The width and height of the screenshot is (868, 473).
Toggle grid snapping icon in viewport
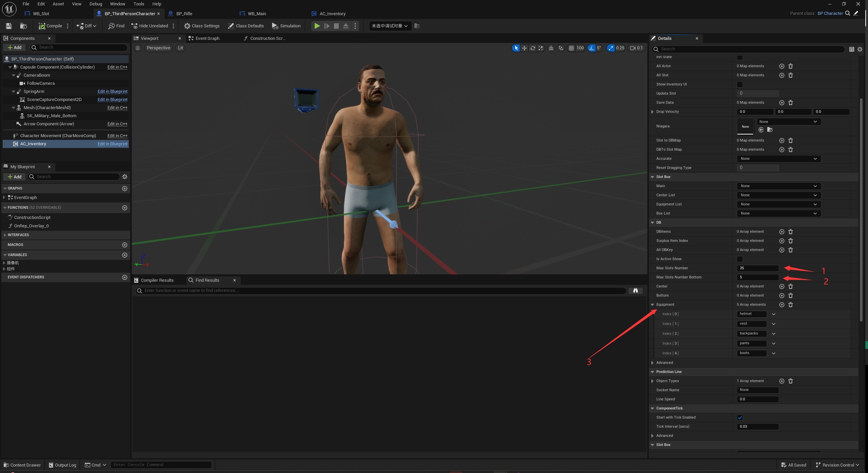(x=571, y=48)
